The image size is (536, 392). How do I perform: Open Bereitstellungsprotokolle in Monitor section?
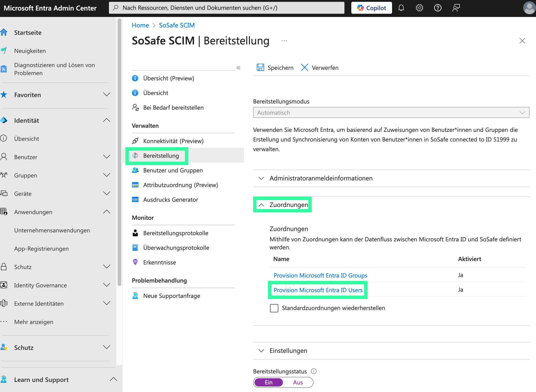(x=176, y=233)
